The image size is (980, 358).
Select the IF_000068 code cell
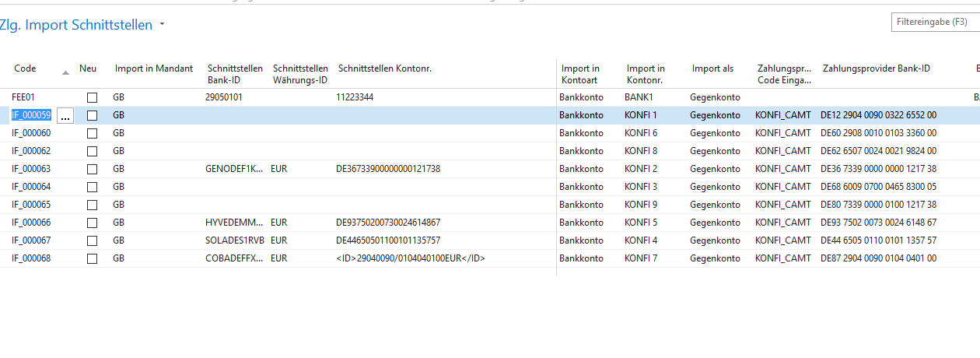31,258
